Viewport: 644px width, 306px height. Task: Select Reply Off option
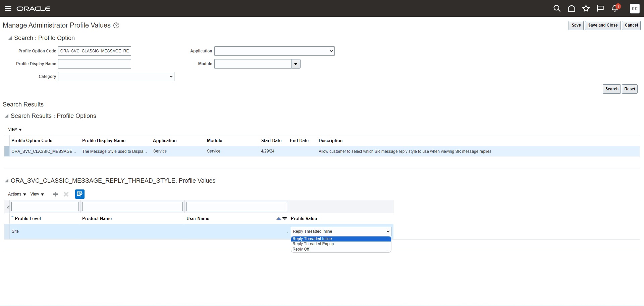pos(341,249)
